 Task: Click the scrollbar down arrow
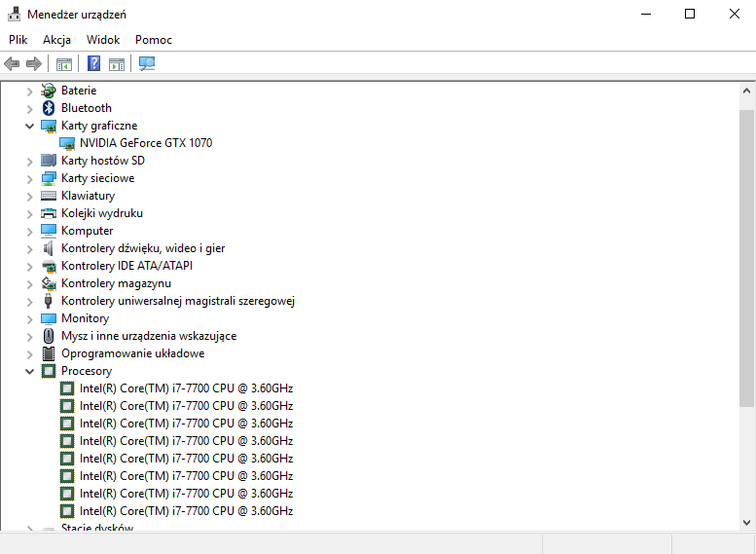point(746,523)
